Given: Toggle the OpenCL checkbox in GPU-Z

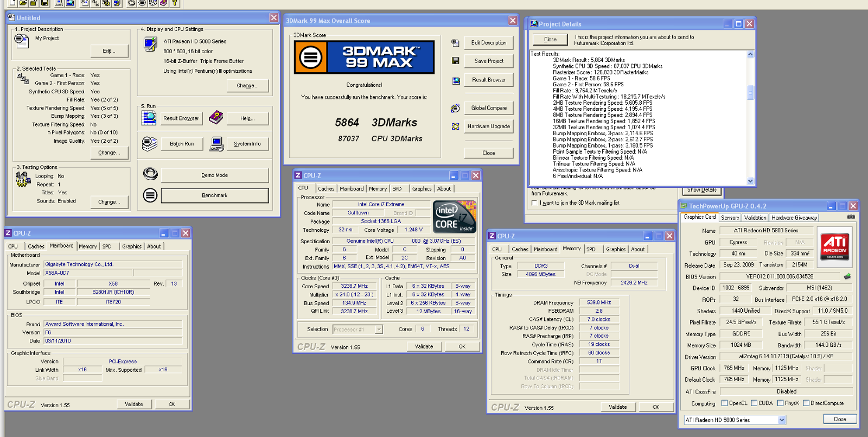Looking at the screenshot, I should click(724, 403).
